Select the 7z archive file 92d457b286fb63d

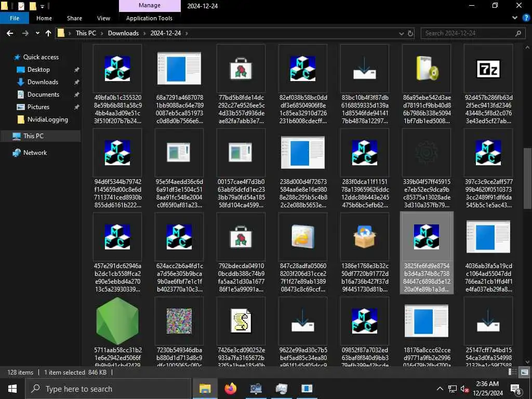(x=488, y=85)
